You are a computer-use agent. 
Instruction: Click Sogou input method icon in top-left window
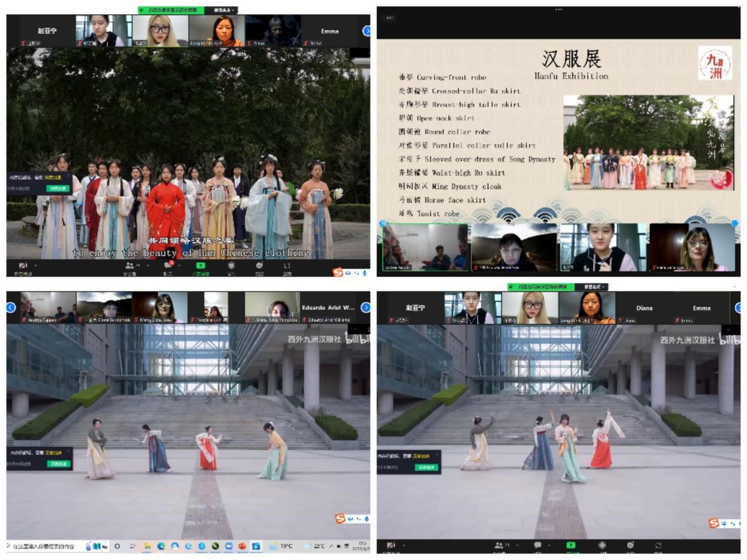point(338,272)
